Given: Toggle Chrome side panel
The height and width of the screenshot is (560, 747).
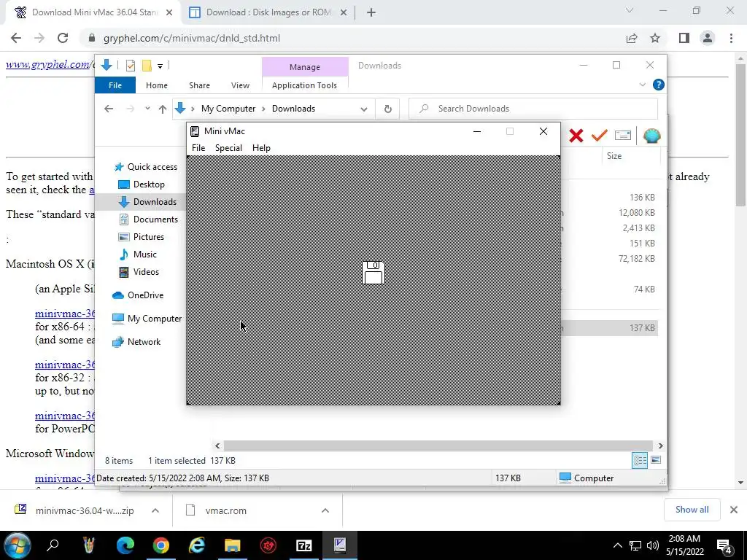Looking at the screenshot, I should (x=684, y=38).
